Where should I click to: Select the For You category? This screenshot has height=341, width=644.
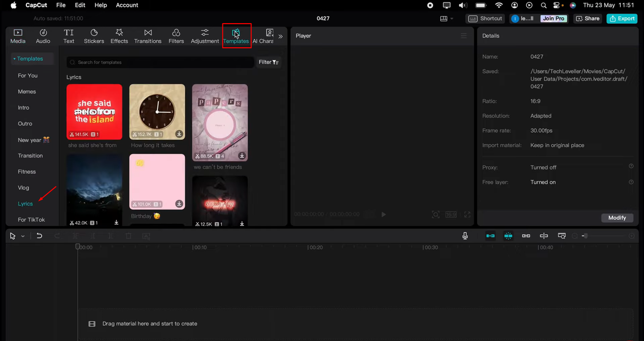[28, 75]
